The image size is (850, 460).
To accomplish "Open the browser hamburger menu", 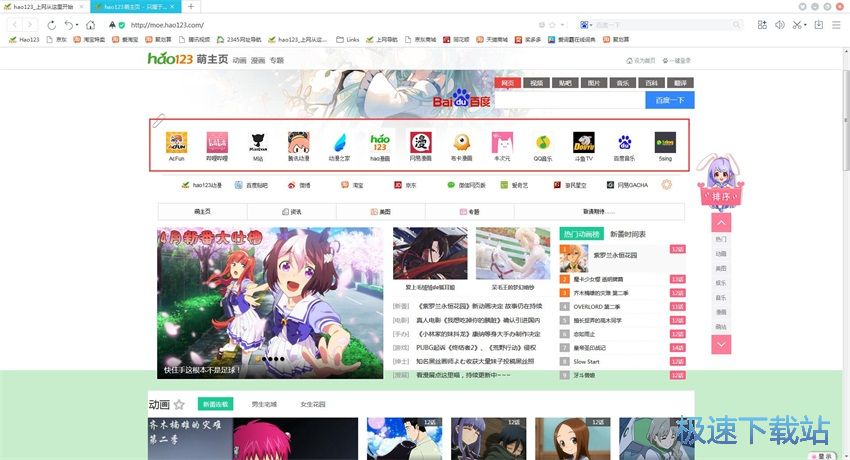I will pyautogui.click(x=837, y=25).
